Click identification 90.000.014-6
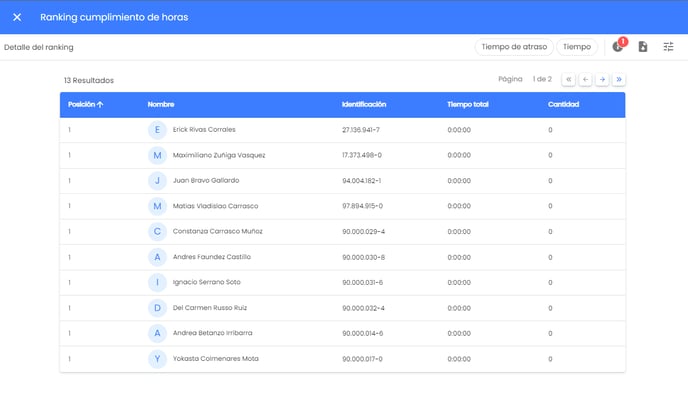This screenshot has width=688, height=409. 362,334
